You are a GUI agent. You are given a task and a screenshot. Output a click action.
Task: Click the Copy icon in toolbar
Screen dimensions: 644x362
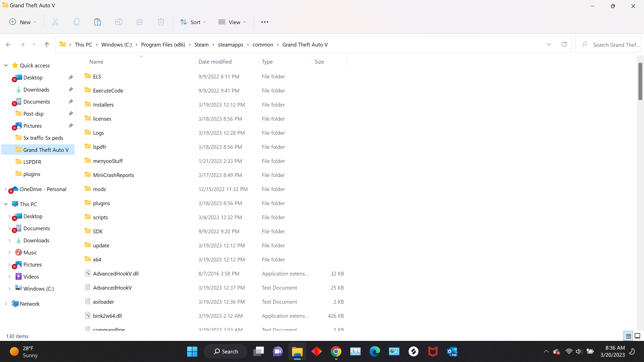pos(76,22)
